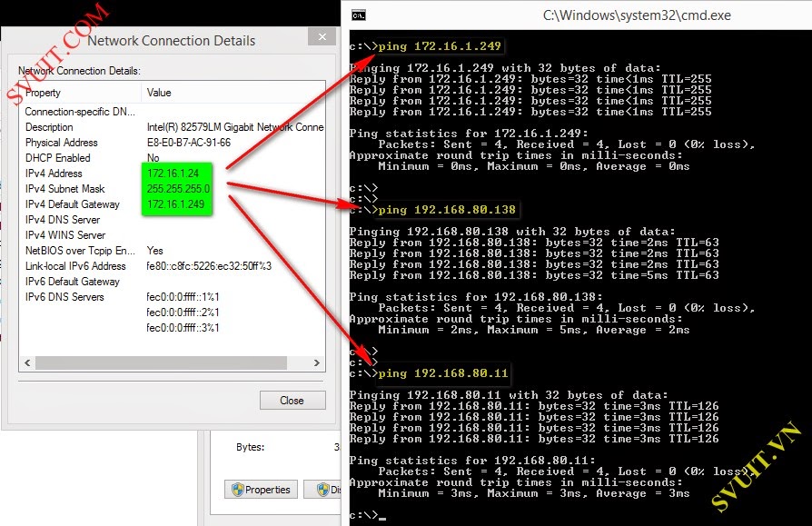Select DNS value fec0:0:0:ffff::2%1
The height and width of the screenshot is (526, 812).
pyautogui.click(x=183, y=313)
